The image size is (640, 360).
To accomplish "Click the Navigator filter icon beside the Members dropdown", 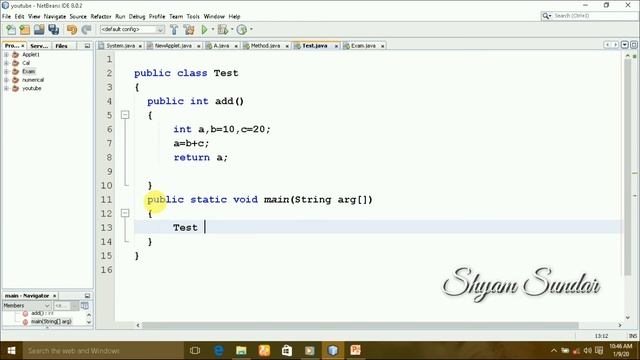I will click(85, 305).
